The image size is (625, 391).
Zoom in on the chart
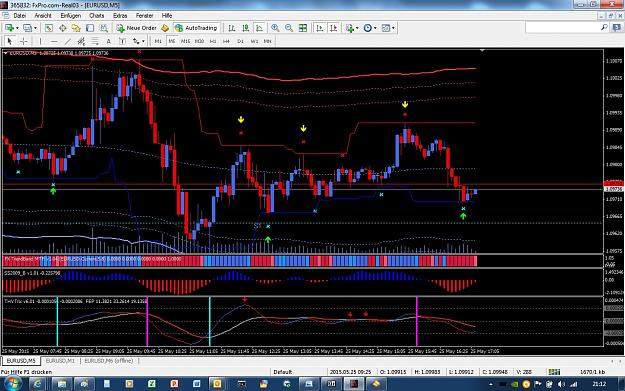[275, 28]
